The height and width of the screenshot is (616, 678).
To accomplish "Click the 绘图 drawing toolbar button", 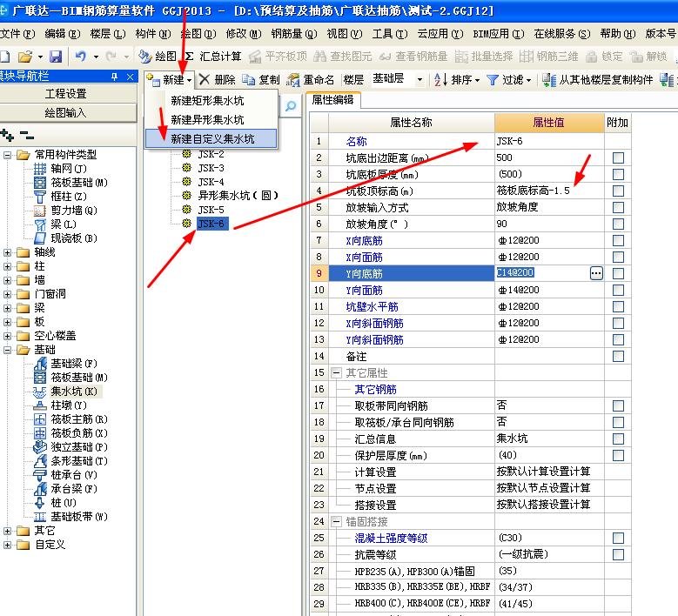I will (x=158, y=57).
